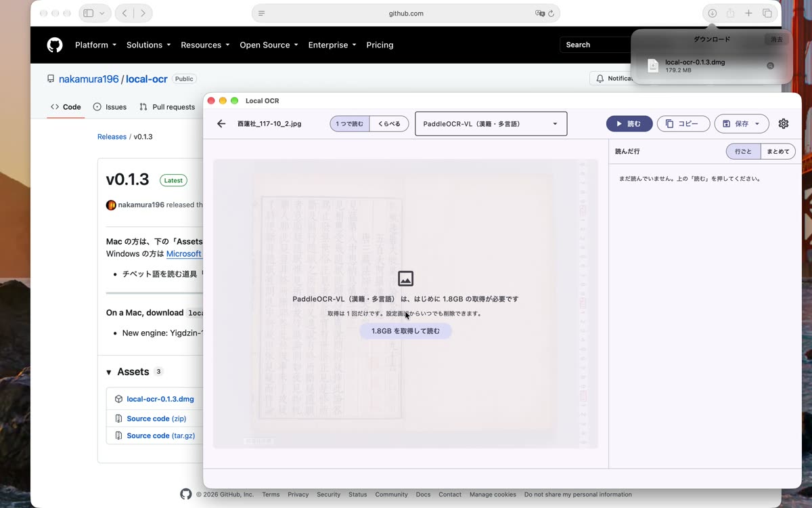Open the Security footer link

(x=329, y=494)
